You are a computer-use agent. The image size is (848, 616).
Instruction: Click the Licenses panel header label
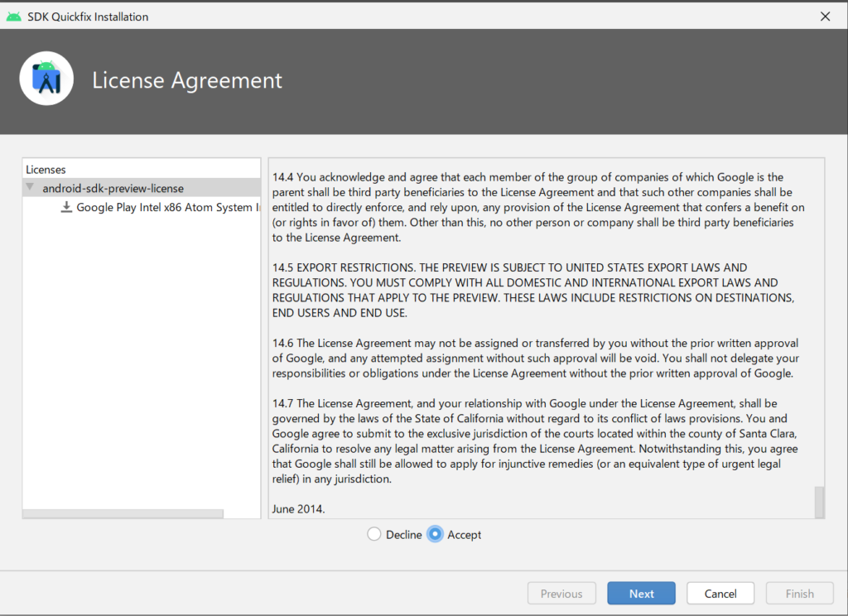[46, 169]
